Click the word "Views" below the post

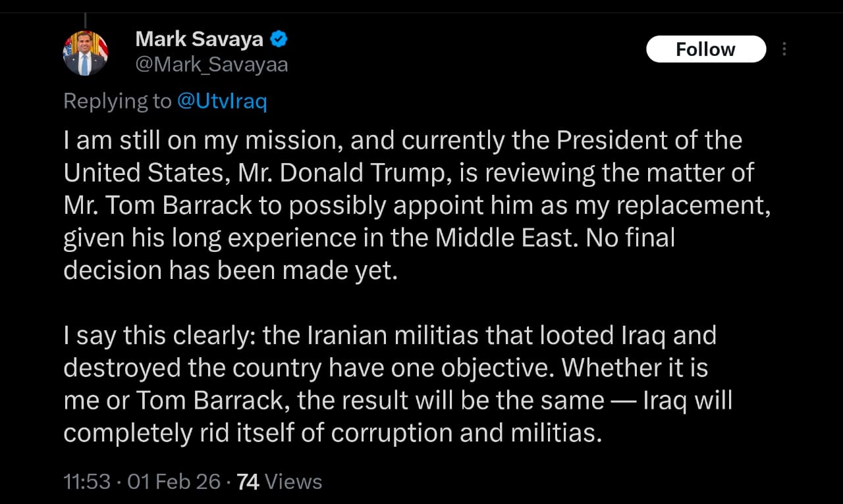(294, 482)
